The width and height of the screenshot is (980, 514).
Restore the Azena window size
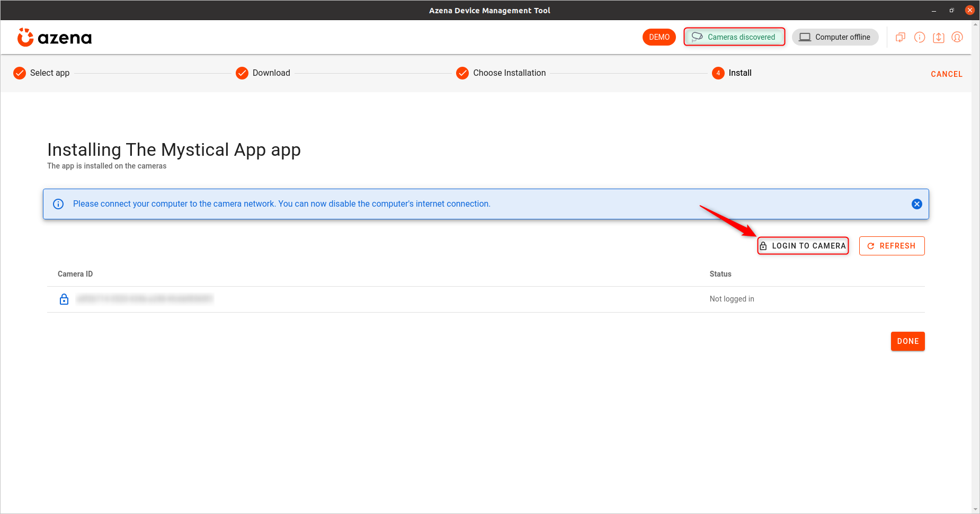(951, 11)
